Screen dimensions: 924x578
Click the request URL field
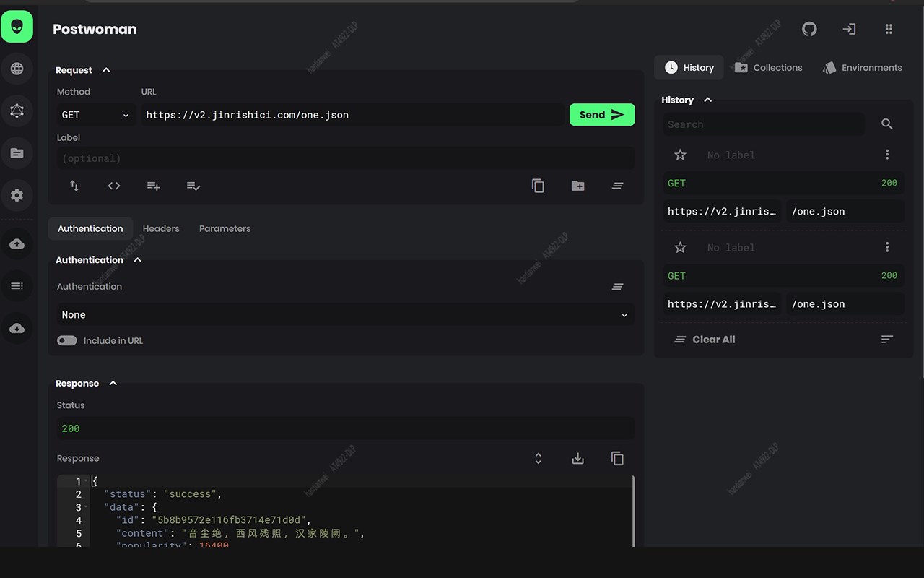(x=352, y=115)
